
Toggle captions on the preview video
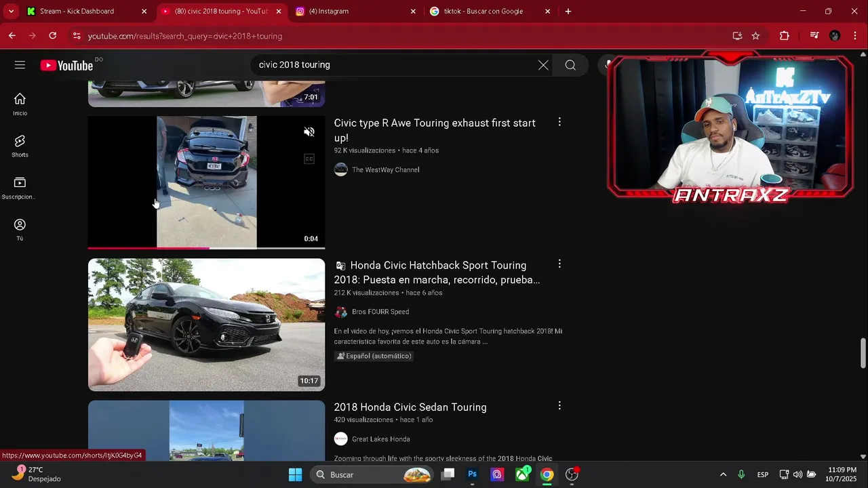[309, 159]
